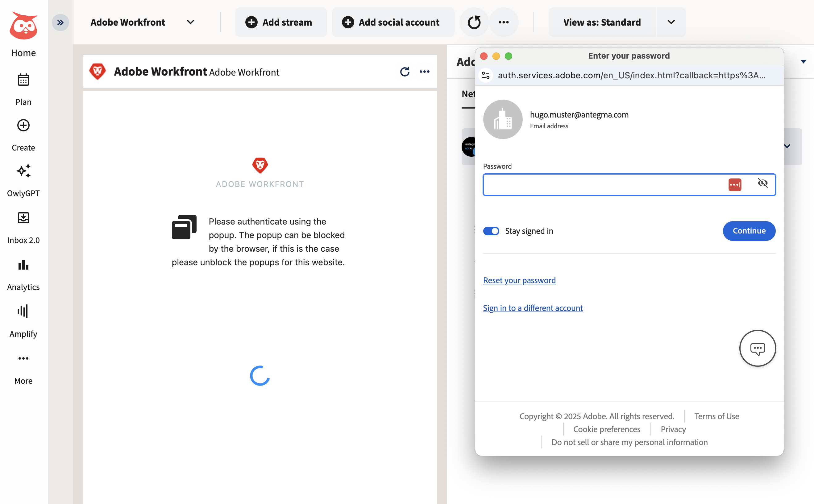Open the Create plus icon
Viewport: 814px width, 504px height.
tap(23, 125)
